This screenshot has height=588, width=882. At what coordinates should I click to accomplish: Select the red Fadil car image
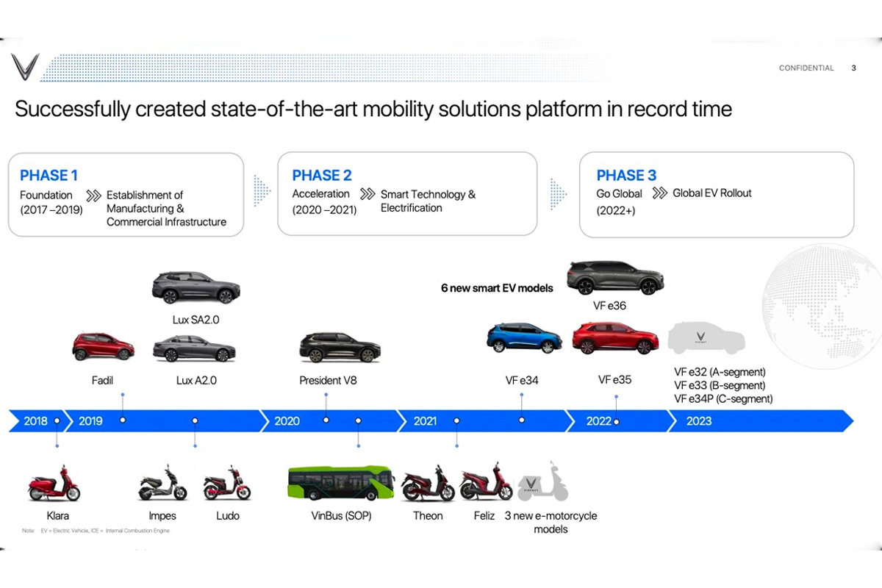tap(103, 347)
